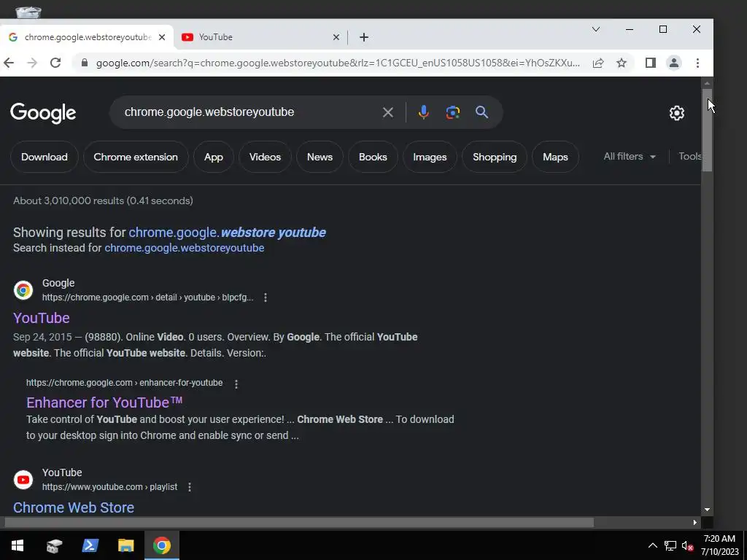Screen dimensions: 747x560
Task: Open the Chrome Web Store playlist result
Action: point(74,507)
